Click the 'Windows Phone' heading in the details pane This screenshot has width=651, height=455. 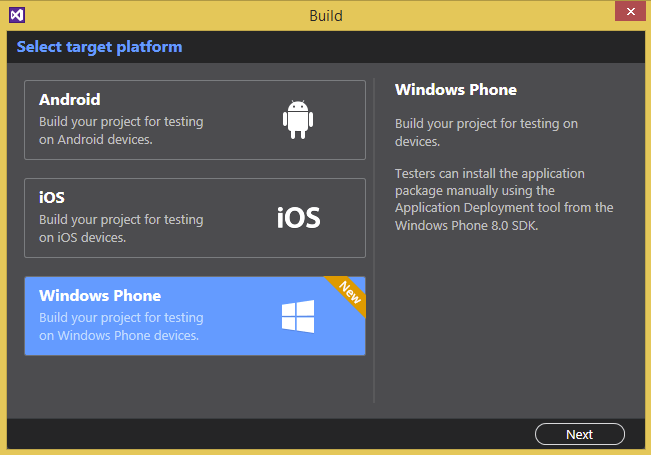(456, 90)
